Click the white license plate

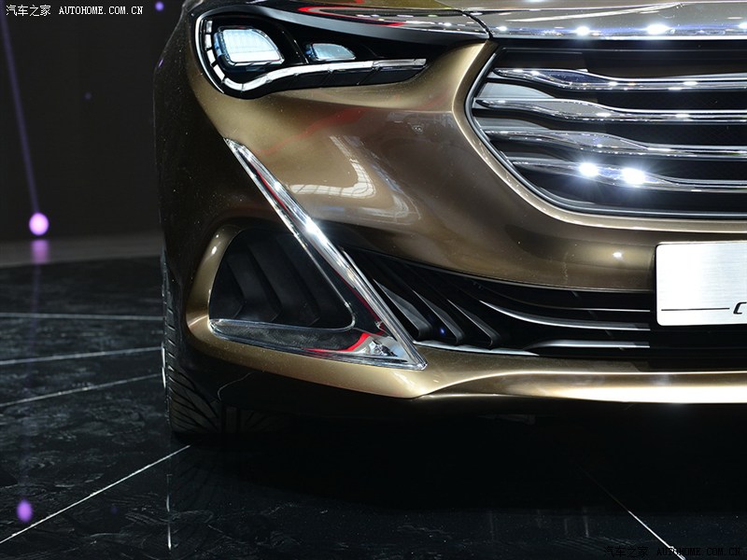point(701,284)
